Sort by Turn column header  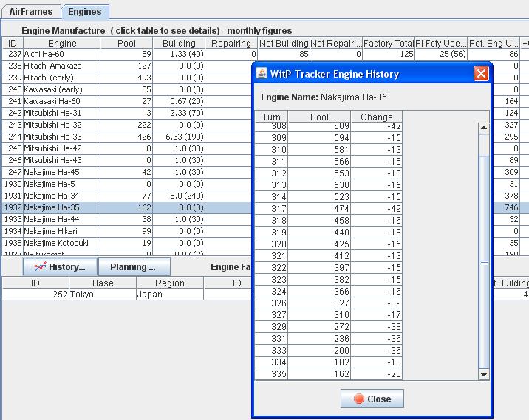(271, 117)
